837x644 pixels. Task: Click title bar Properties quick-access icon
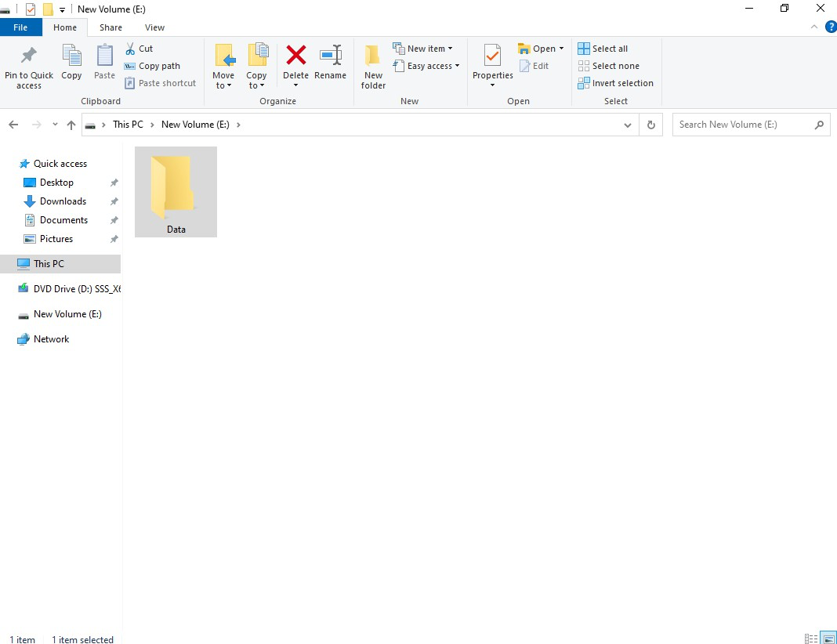point(31,9)
